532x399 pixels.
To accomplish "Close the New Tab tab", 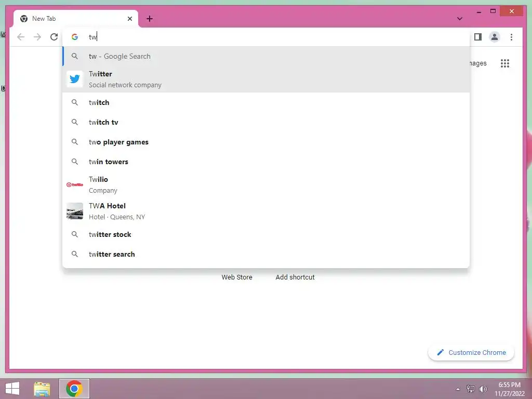I will point(129,19).
